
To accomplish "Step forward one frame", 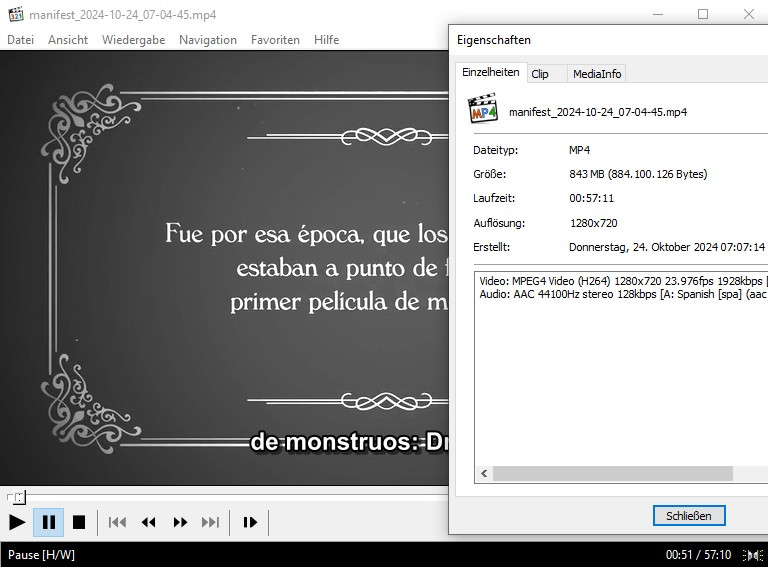I will point(250,522).
